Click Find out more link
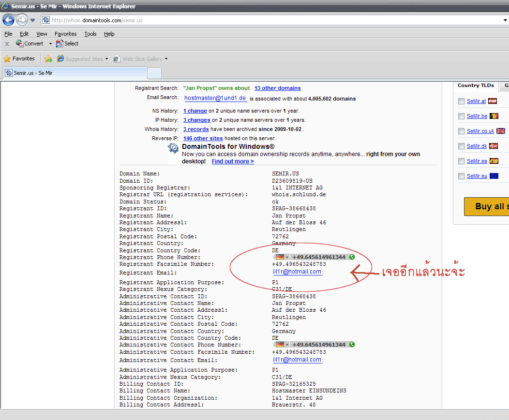This screenshot has width=509, height=420. [233, 161]
